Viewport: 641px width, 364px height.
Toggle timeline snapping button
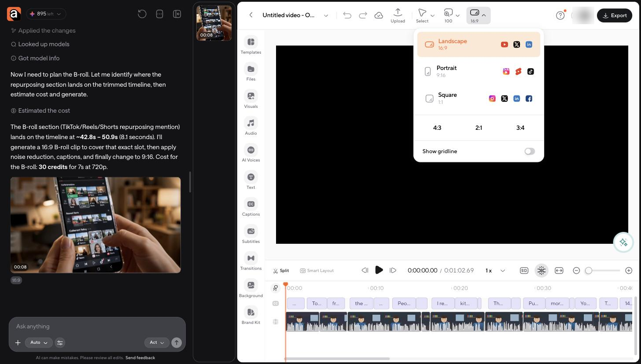click(542, 271)
